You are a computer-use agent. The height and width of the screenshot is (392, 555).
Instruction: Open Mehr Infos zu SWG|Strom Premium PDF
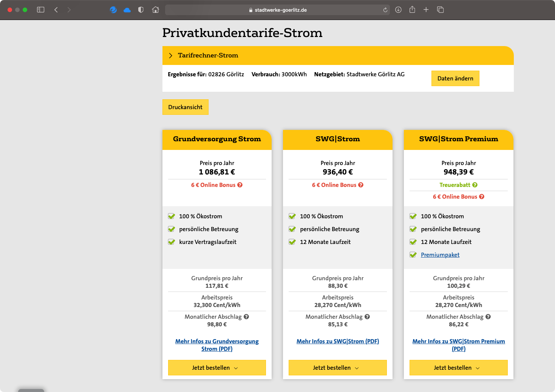point(459,345)
